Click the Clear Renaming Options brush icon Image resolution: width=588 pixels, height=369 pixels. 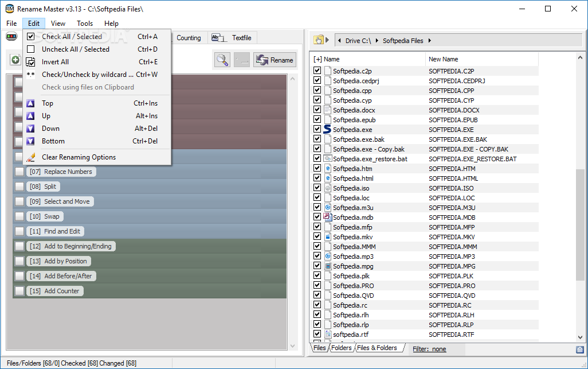[x=31, y=157]
